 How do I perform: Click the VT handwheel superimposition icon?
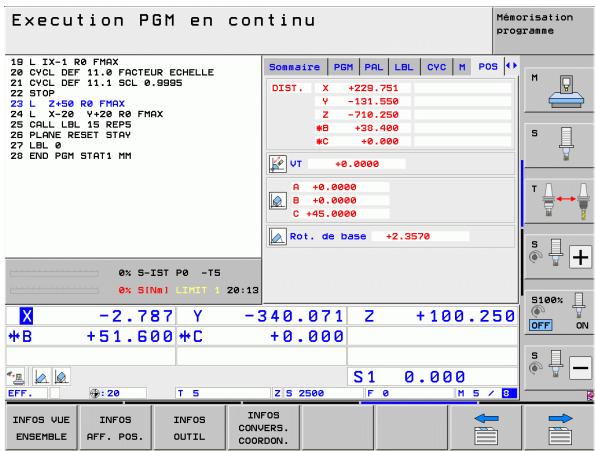(x=277, y=164)
